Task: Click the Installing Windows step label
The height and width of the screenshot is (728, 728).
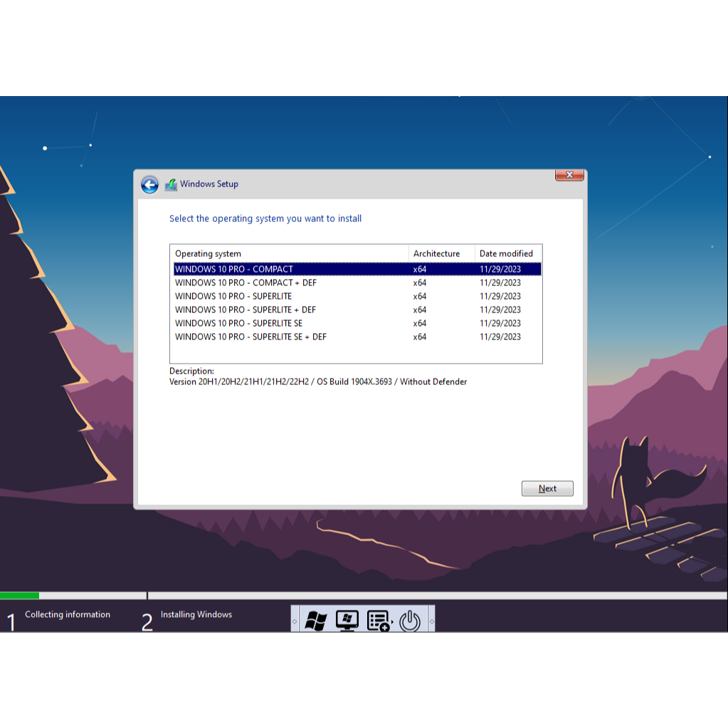Action: (196, 614)
